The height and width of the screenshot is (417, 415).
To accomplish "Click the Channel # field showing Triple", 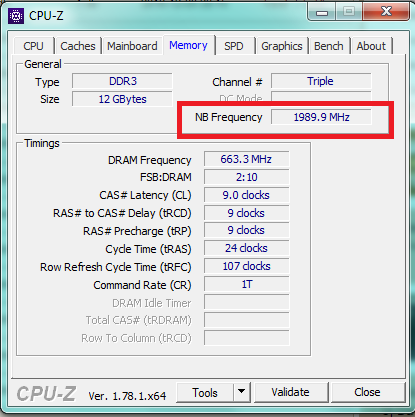I will click(x=321, y=81).
